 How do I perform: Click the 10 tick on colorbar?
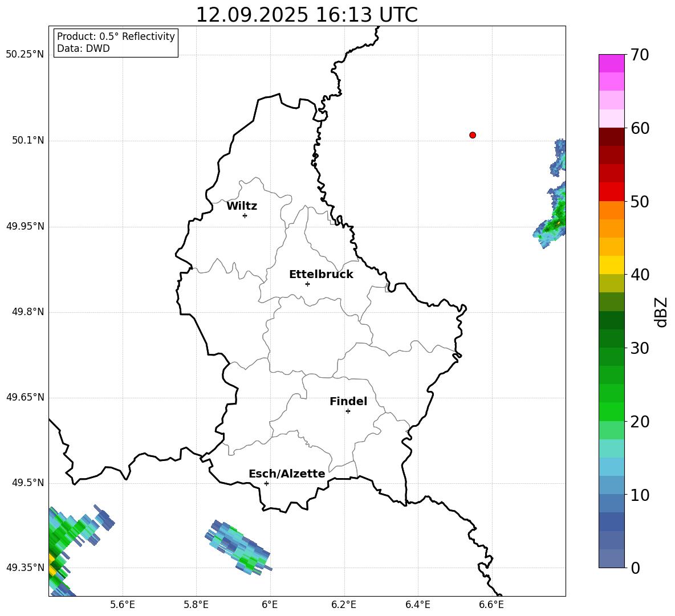coord(639,495)
